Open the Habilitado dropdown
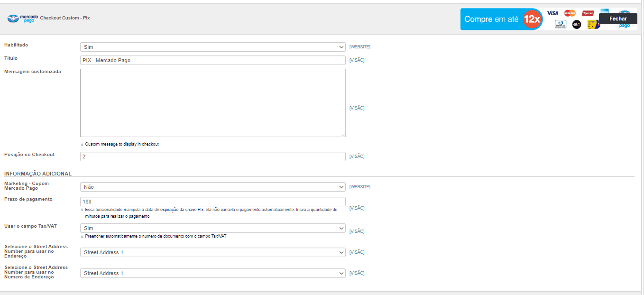 pyautogui.click(x=213, y=47)
